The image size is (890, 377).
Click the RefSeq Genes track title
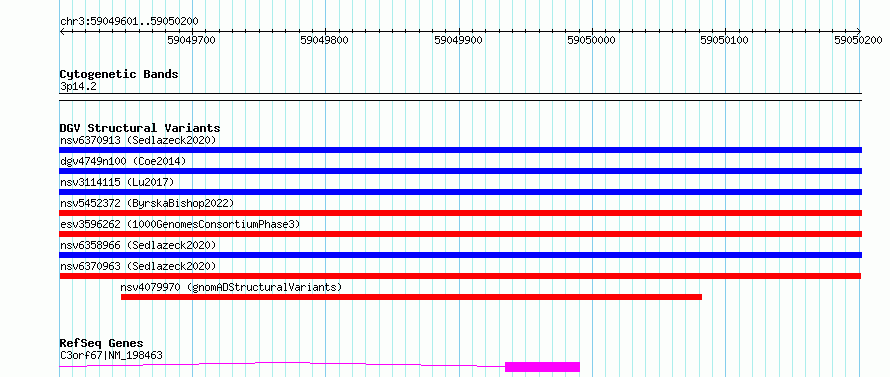101,343
